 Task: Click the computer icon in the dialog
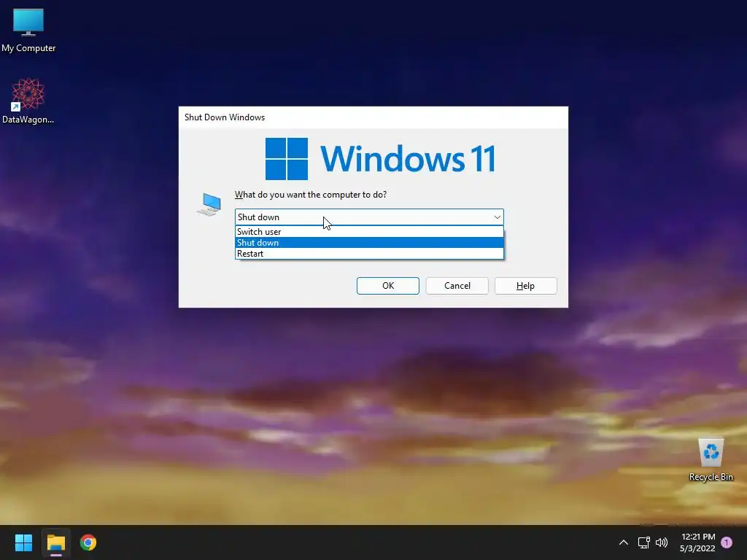(209, 204)
